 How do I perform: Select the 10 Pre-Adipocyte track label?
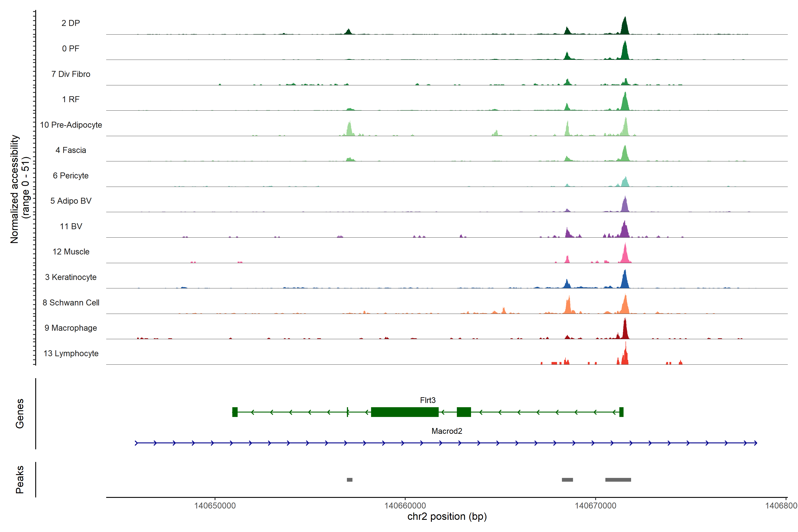tap(71, 125)
